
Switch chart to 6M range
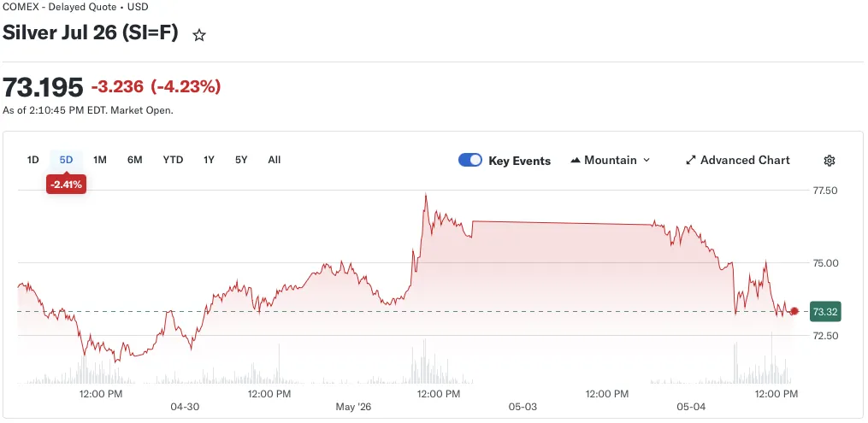(134, 160)
